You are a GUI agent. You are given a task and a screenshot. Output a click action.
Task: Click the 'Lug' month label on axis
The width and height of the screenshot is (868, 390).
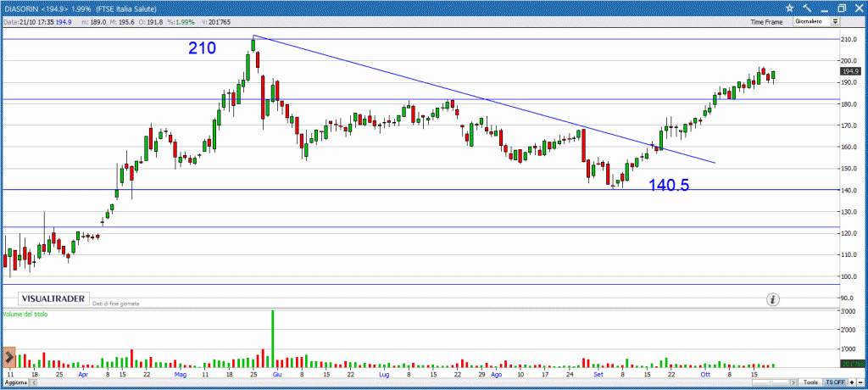tap(384, 375)
